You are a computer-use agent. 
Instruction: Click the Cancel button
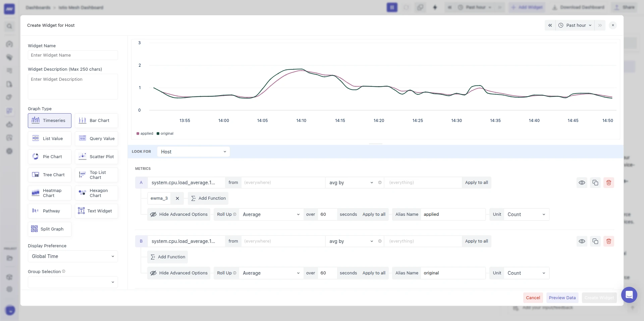533,298
